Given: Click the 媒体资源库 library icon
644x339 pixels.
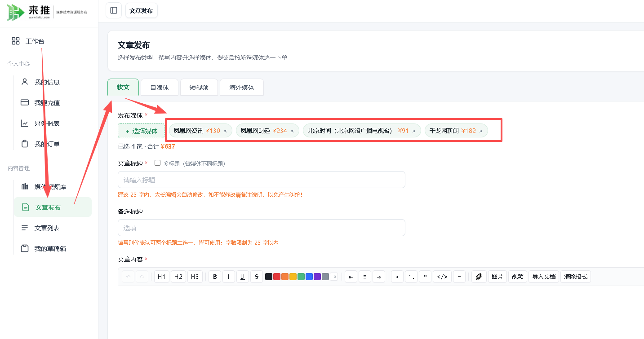Looking at the screenshot, I should [25, 186].
